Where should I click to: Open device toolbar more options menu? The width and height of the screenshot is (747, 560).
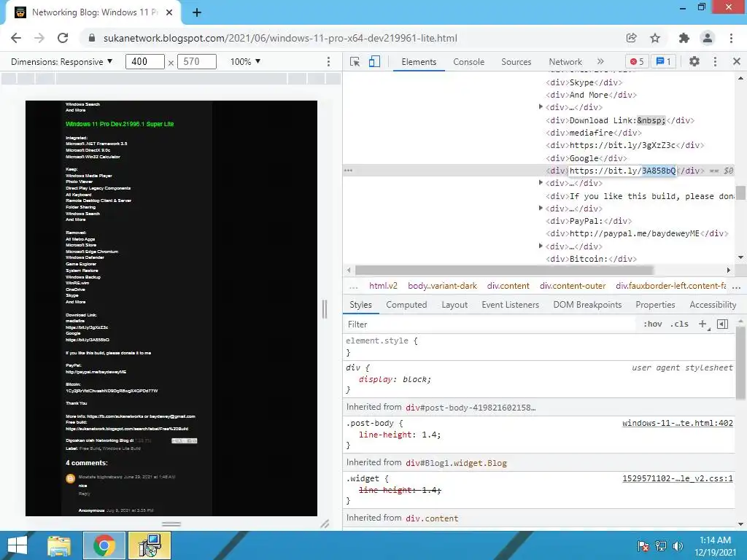click(328, 62)
